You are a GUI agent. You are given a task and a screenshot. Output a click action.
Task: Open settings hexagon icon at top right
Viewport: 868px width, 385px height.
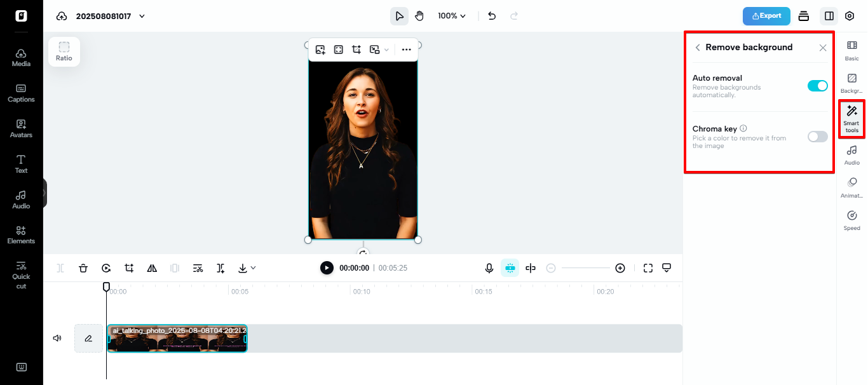click(x=850, y=16)
